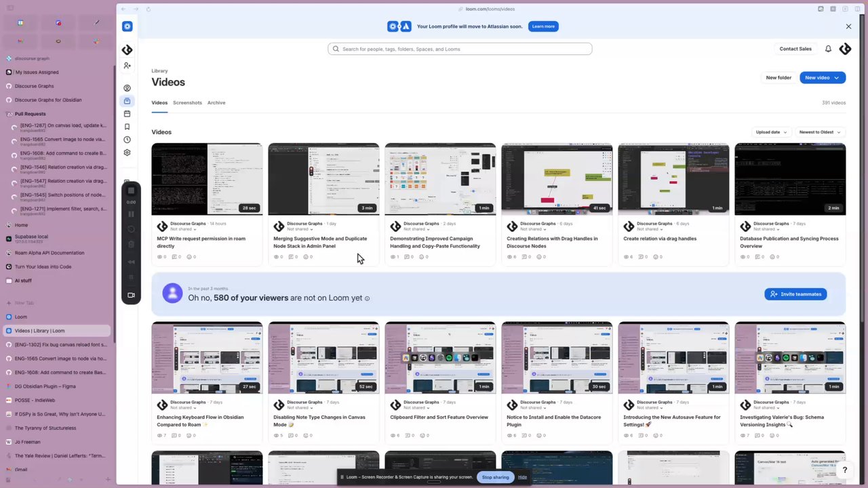The width and height of the screenshot is (868, 488).
Task: Click Learn more in Atlassian banner
Action: click(543, 26)
